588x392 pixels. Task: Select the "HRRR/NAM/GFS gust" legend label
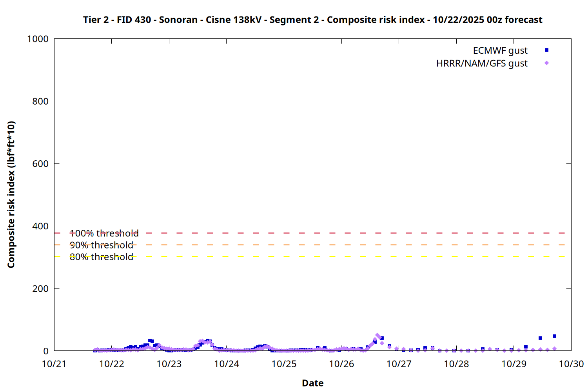click(x=482, y=64)
